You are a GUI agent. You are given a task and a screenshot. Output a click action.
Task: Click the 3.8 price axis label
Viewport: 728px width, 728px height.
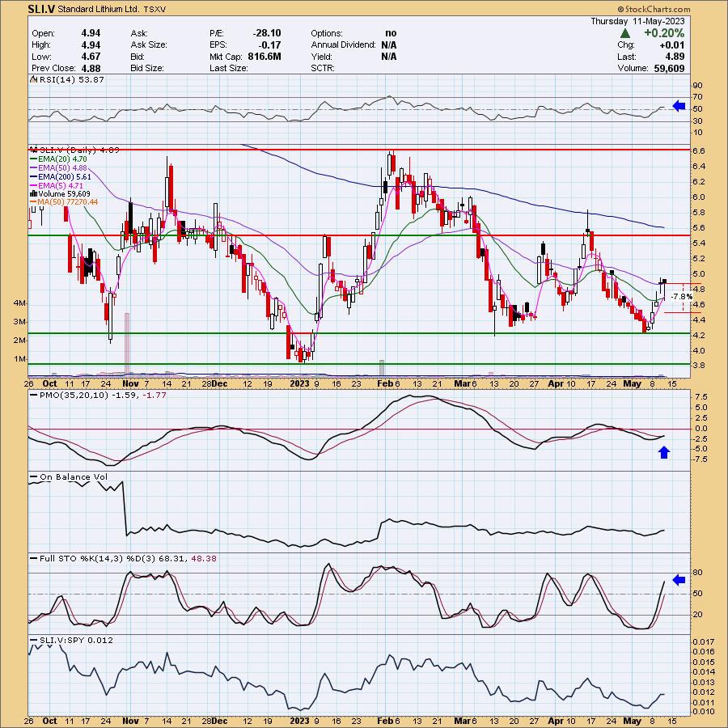tap(699, 366)
